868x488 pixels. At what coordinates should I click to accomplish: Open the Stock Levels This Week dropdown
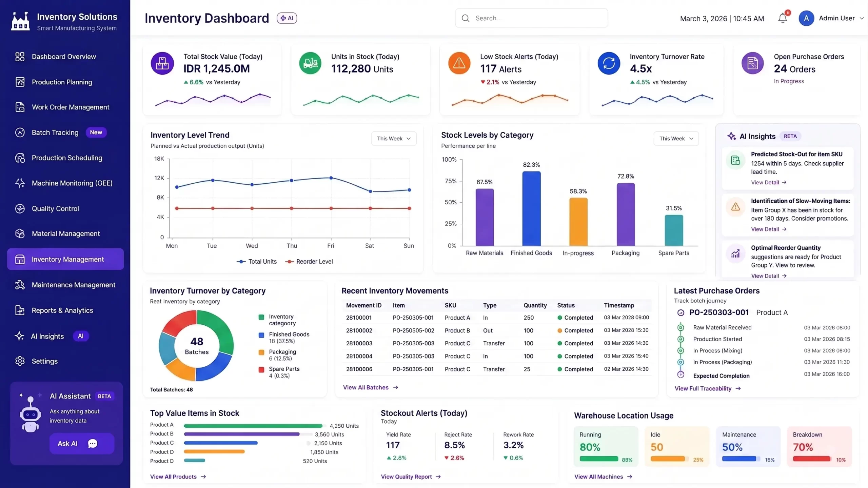(676, 139)
